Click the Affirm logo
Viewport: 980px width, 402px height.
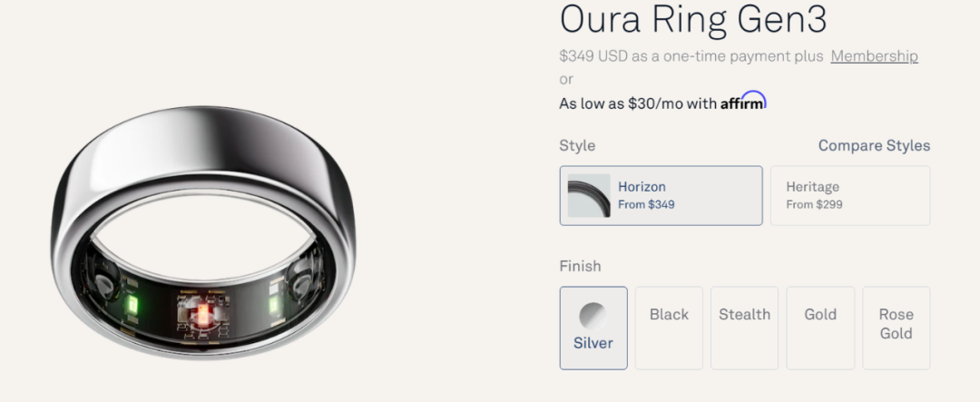coord(743,102)
